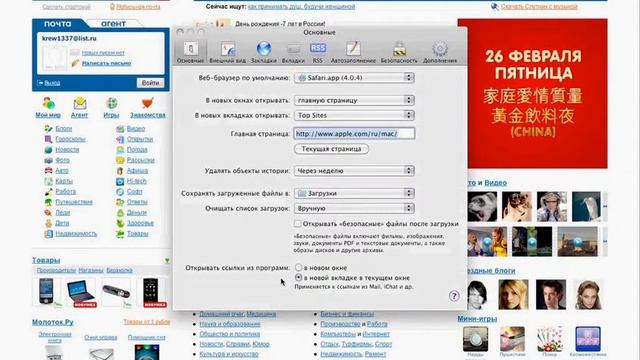Click the Знакомства heart icon on the page
Image resolution: width=640 pixels, height=360 pixels.
[x=147, y=103]
